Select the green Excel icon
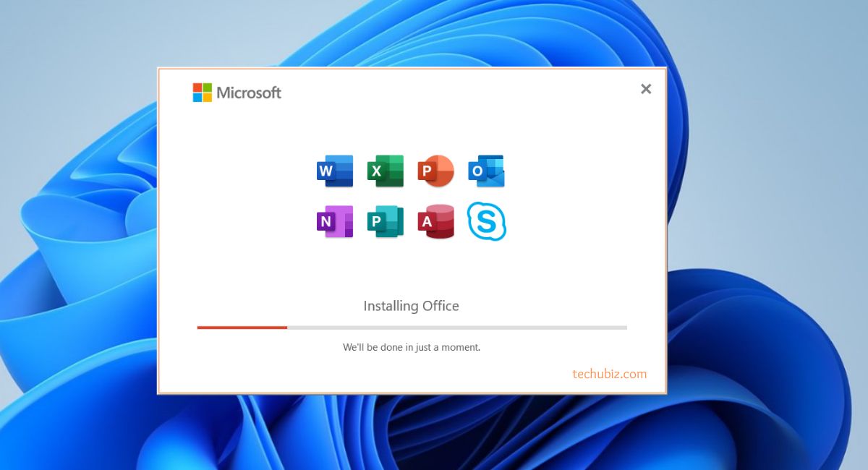868x470 pixels. coord(386,171)
